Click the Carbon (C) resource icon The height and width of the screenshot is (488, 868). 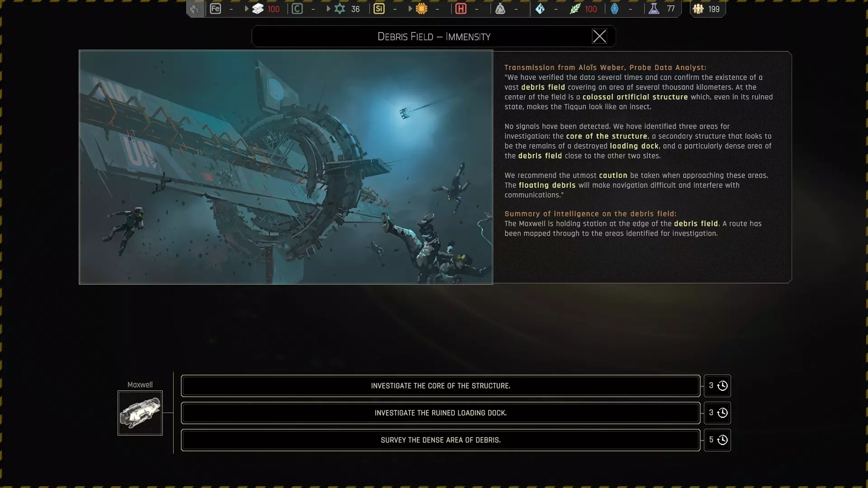(297, 9)
